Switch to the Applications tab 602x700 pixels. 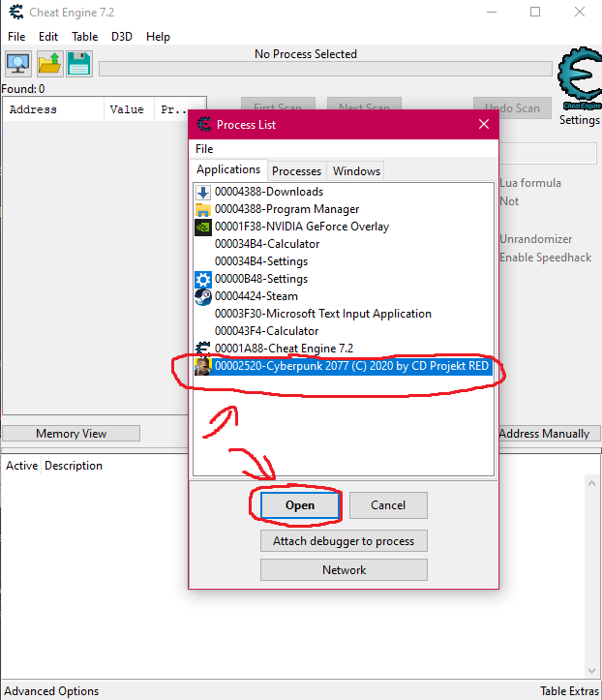point(228,169)
